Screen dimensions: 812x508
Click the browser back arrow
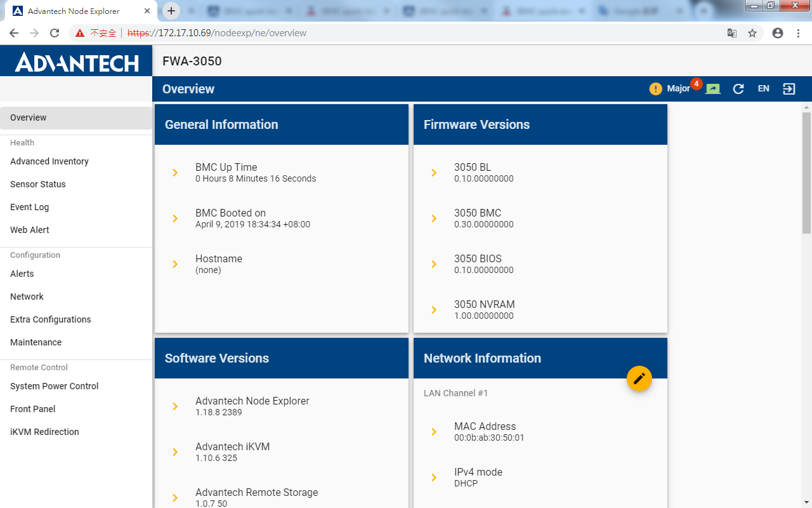click(x=14, y=33)
